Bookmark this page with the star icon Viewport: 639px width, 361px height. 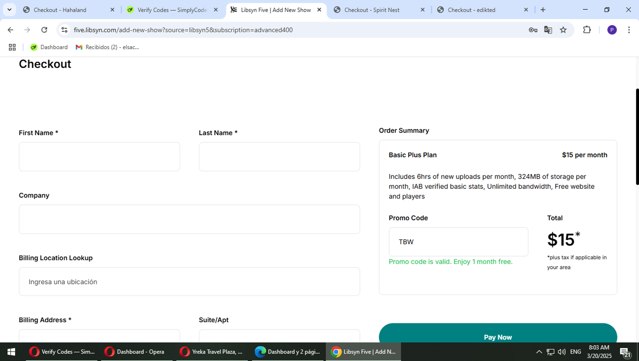pos(563,30)
